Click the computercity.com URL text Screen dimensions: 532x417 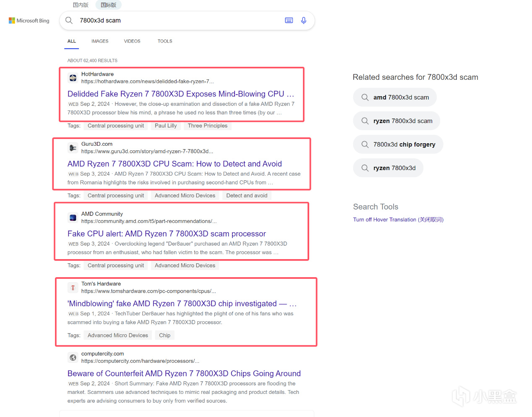(x=140, y=361)
